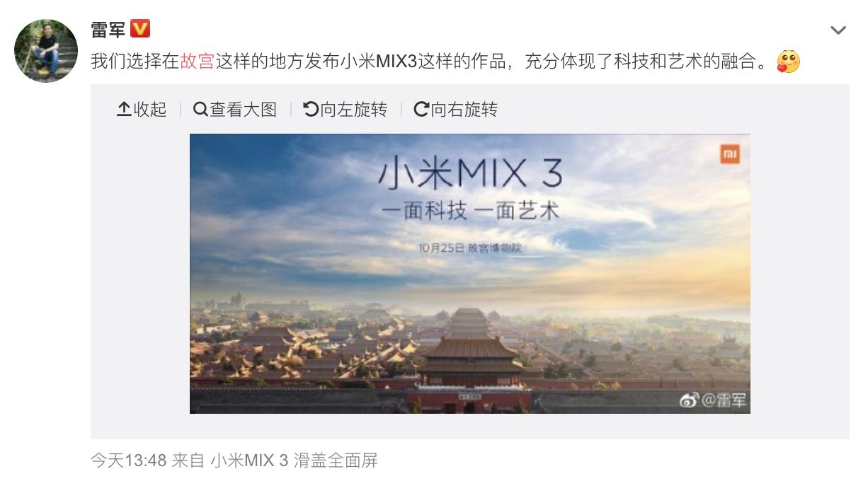Expand the post options chevron
The width and height of the screenshot is (868, 481).
(838, 30)
